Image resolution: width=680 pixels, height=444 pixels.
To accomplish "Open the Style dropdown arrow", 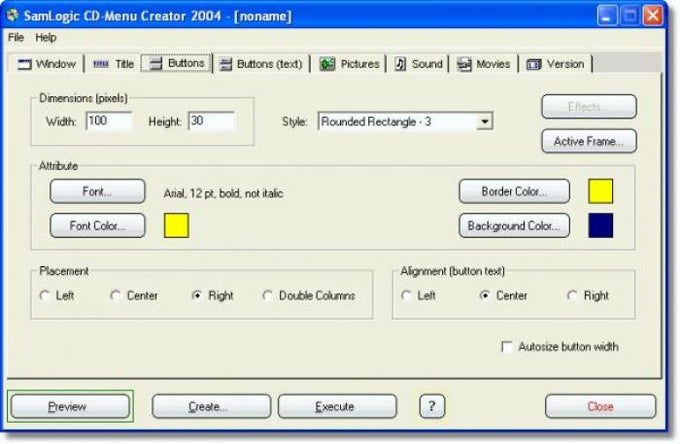I will (484, 121).
